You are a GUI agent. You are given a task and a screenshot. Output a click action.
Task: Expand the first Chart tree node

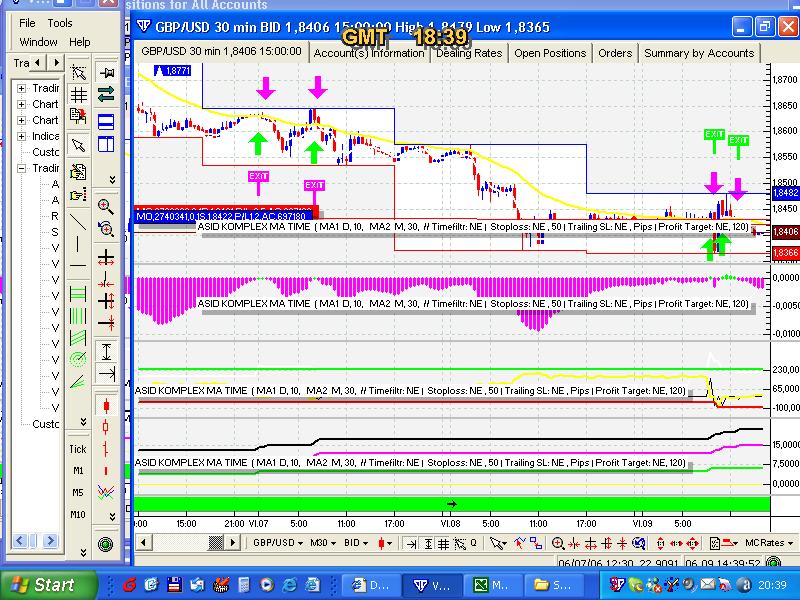21,105
